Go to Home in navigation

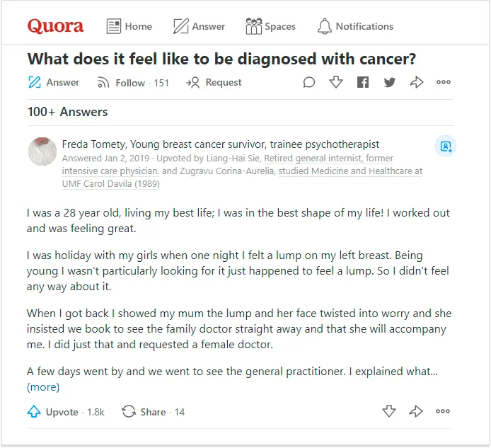pyautogui.click(x=129, y=26)
